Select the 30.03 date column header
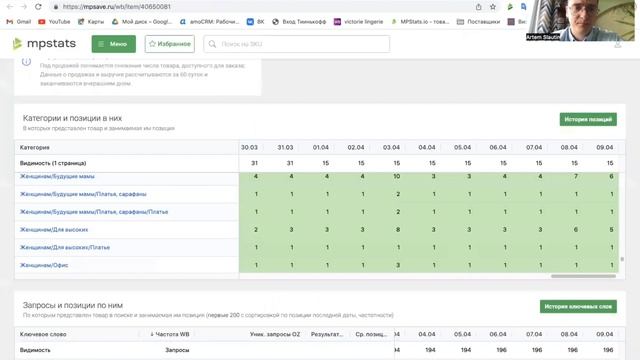Screen dimensions: 640x360 click(249, 147)
